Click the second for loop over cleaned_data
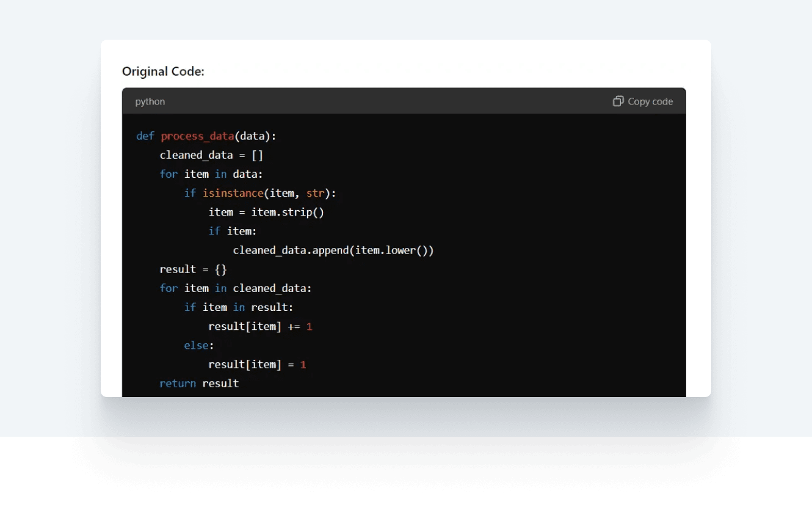Image resolution: width=812 pixels, height=507 pixels. [x=236, y=288]
